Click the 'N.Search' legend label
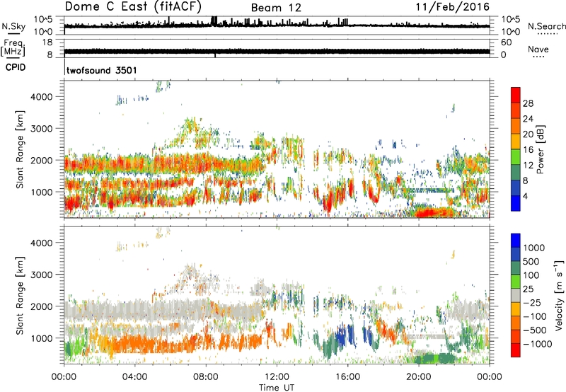This screenshot has width=566, height=392. [x=546, y=26]
